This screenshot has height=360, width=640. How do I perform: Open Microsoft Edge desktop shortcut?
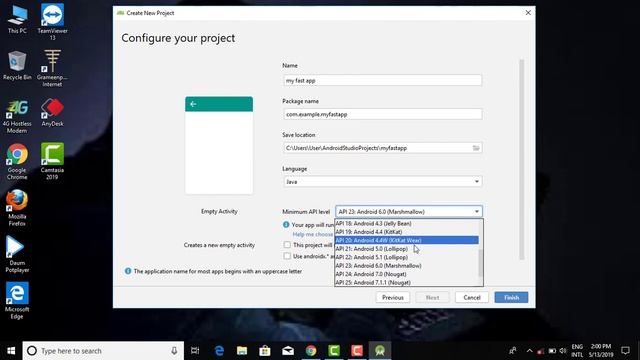pos(17,300)
